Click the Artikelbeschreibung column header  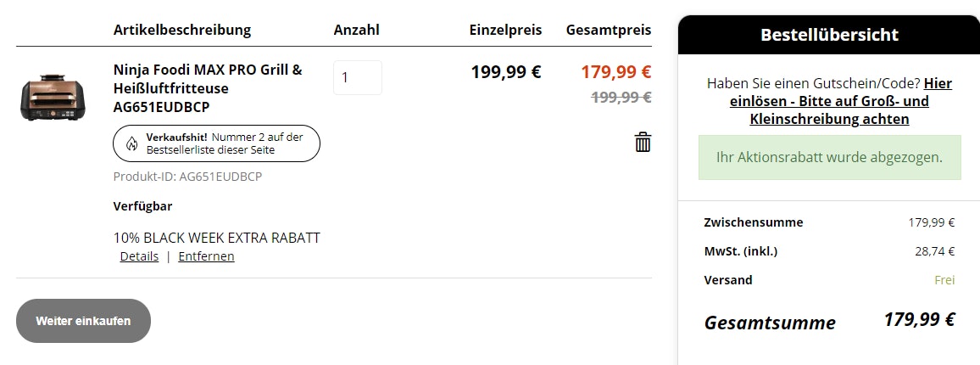click(x=182, y=30)
